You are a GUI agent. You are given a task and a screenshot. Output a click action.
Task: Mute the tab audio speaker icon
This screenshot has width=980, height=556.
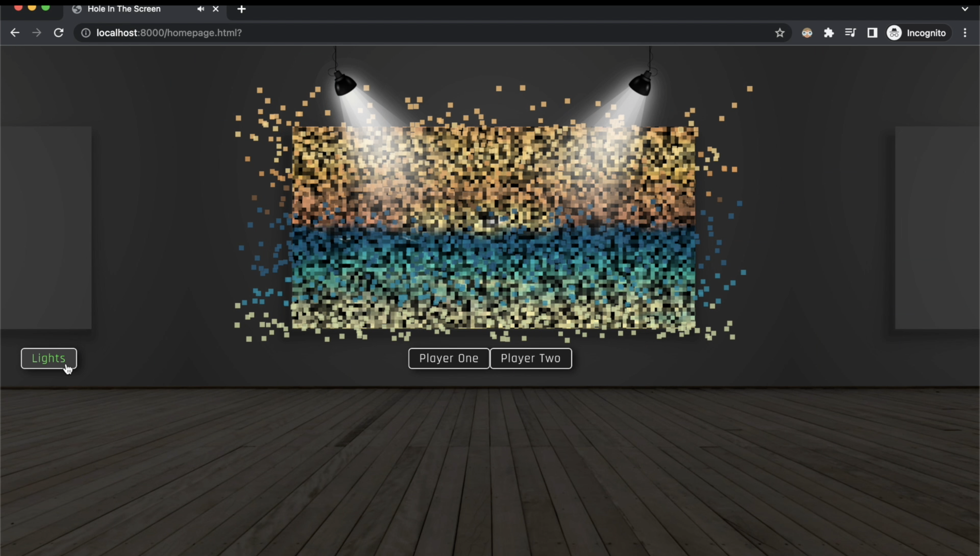(200, 9)
